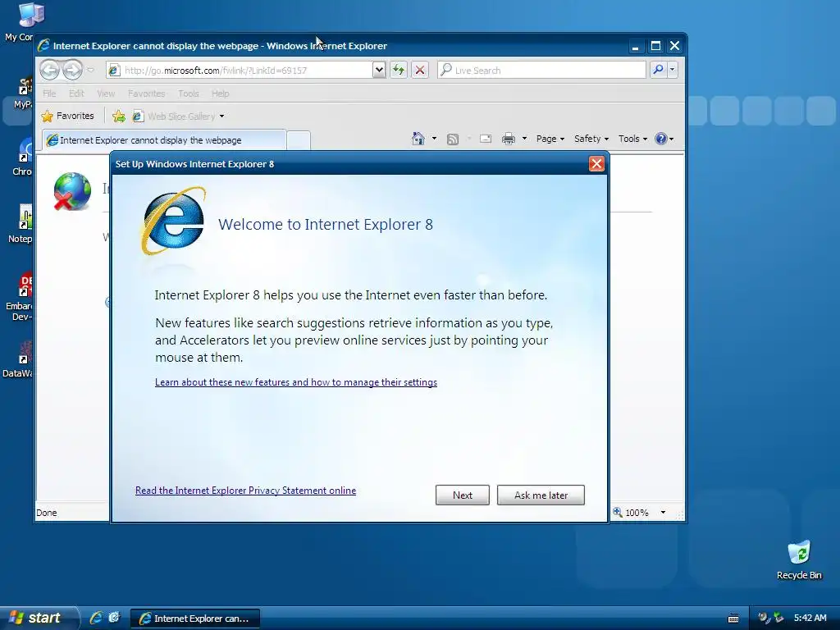840x630 pixels.
Task: Click the red Stop loading icon
Action: pyautogui.click(x=420, y=71)
